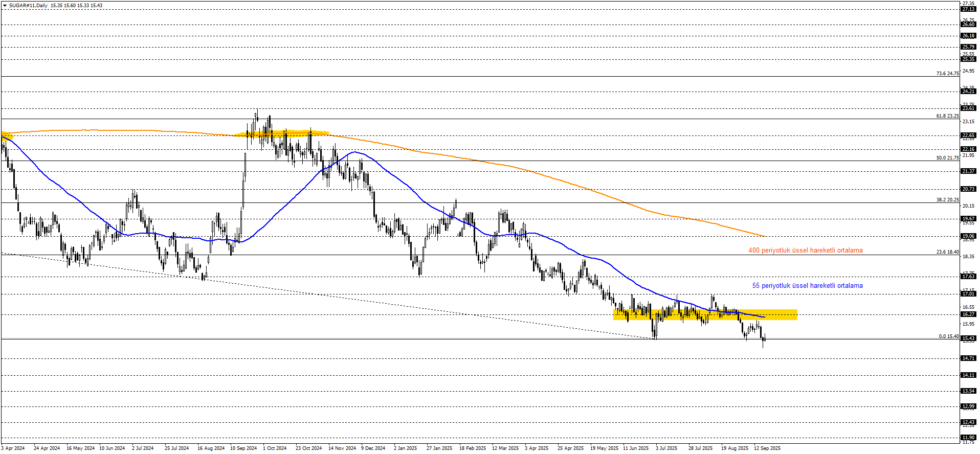
Task: Click the 27.13 price label on axis
Action: [968, 9]
